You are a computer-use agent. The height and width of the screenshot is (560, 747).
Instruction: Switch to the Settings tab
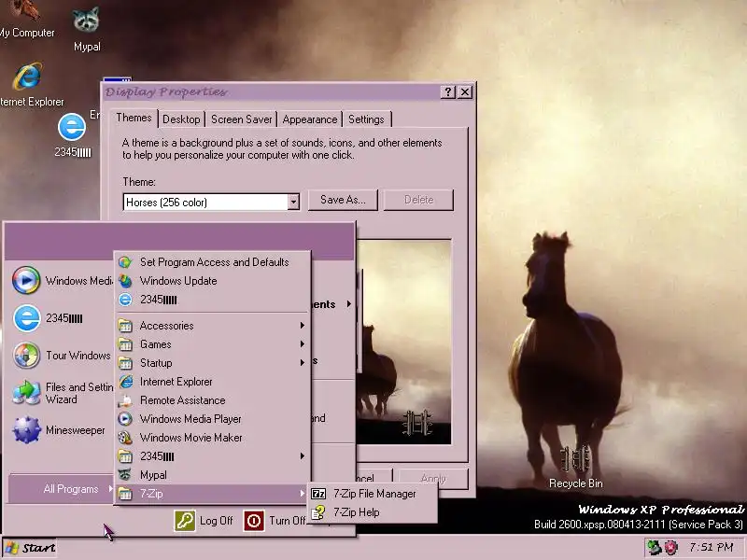[x=366, y=119]
